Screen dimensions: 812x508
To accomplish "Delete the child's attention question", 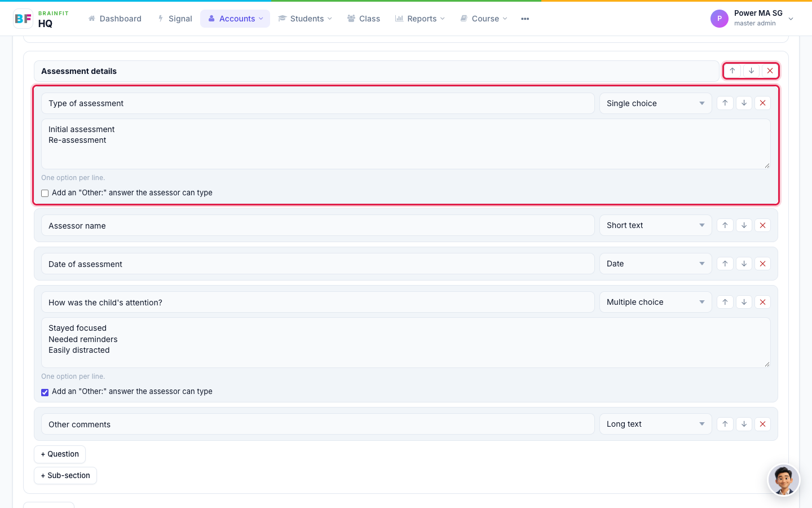I will (762, 302).
